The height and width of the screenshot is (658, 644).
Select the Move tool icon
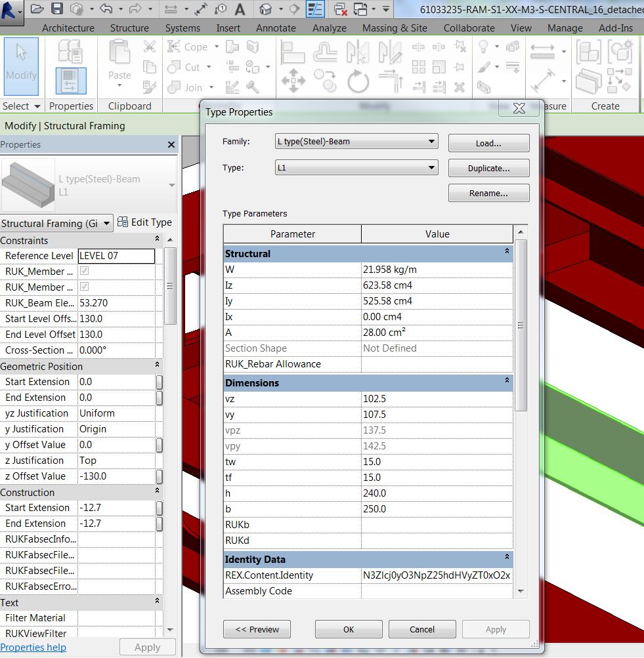(x=293, y=81)
